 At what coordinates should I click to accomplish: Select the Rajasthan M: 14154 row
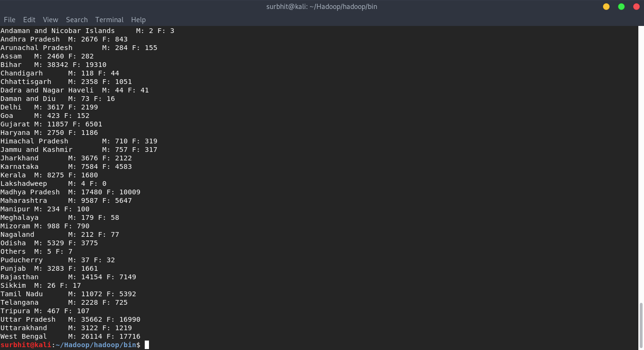68,277
